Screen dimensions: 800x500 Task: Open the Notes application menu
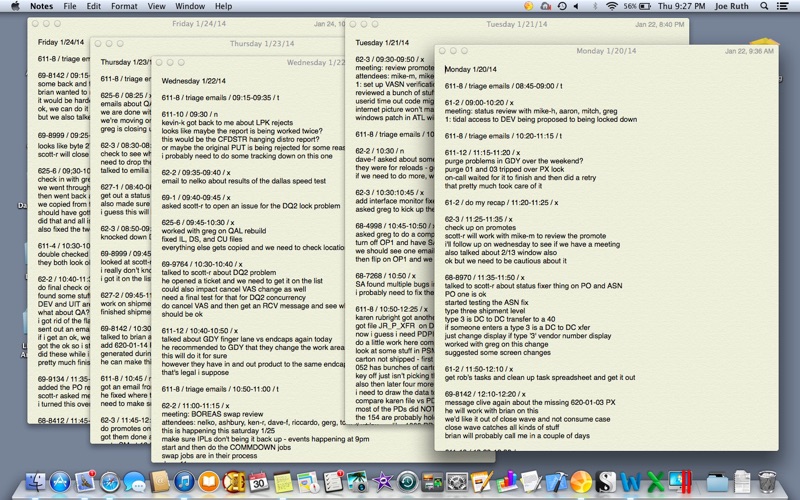[41, 6]
